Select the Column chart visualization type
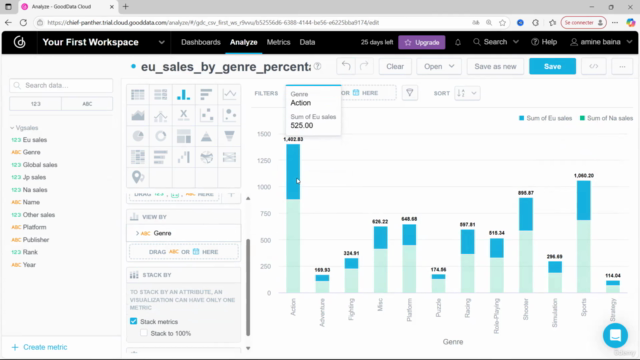This screenshot has height=360, width=640. coord(183,94)
